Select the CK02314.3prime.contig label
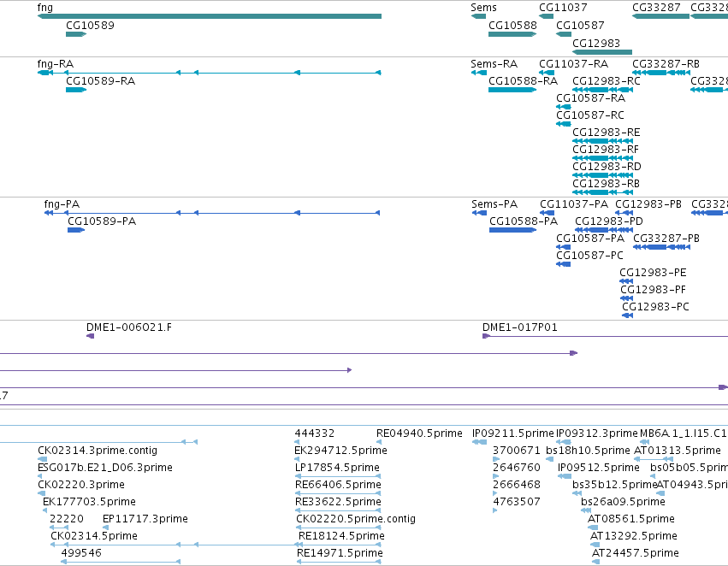The width and height of the screenshot is (728, 566). click(x=98, y=451)
